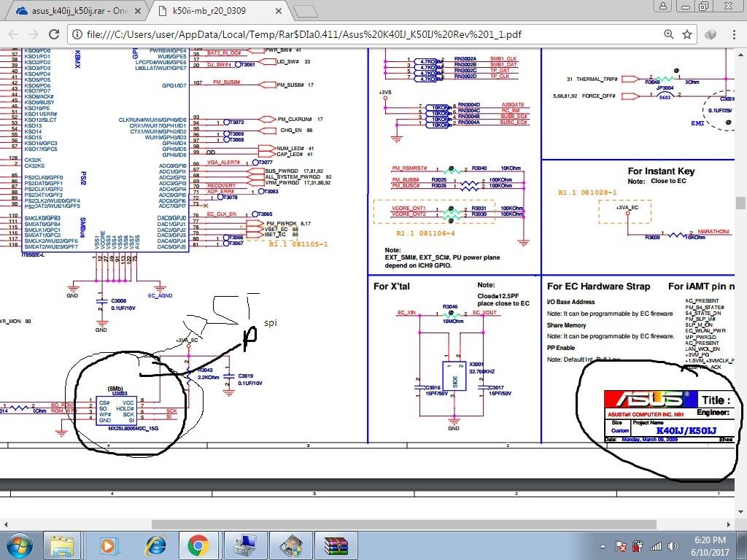Screen dimensions: 747x560
Task: Open WinRAR from the taskbar
Action: [x=334, y=545]
